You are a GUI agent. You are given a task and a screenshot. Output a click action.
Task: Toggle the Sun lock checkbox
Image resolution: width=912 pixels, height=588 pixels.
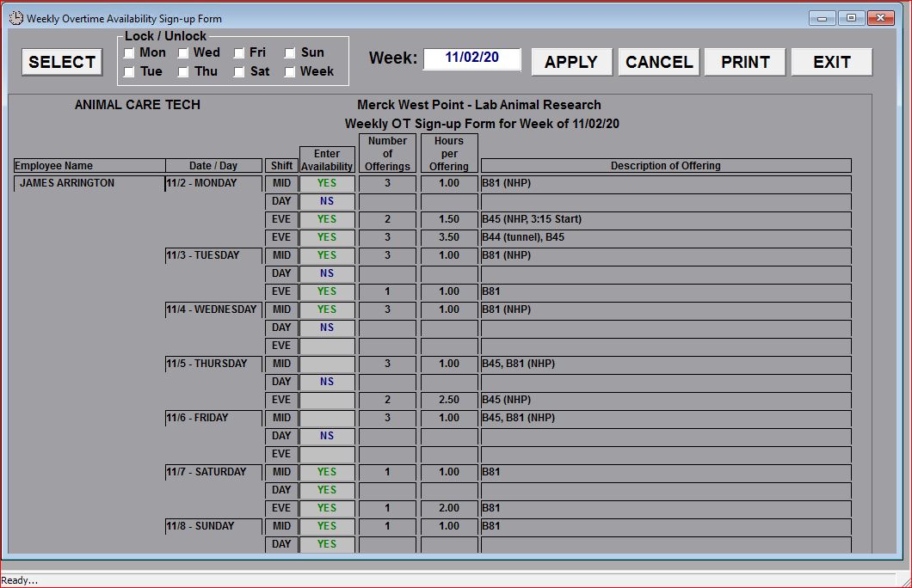coord(291,53)
